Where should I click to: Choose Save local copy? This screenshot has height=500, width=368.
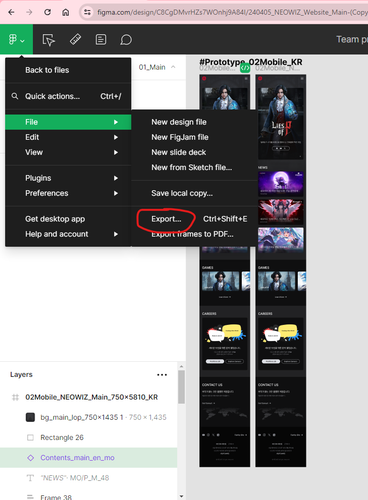click(x=194, y=193)
